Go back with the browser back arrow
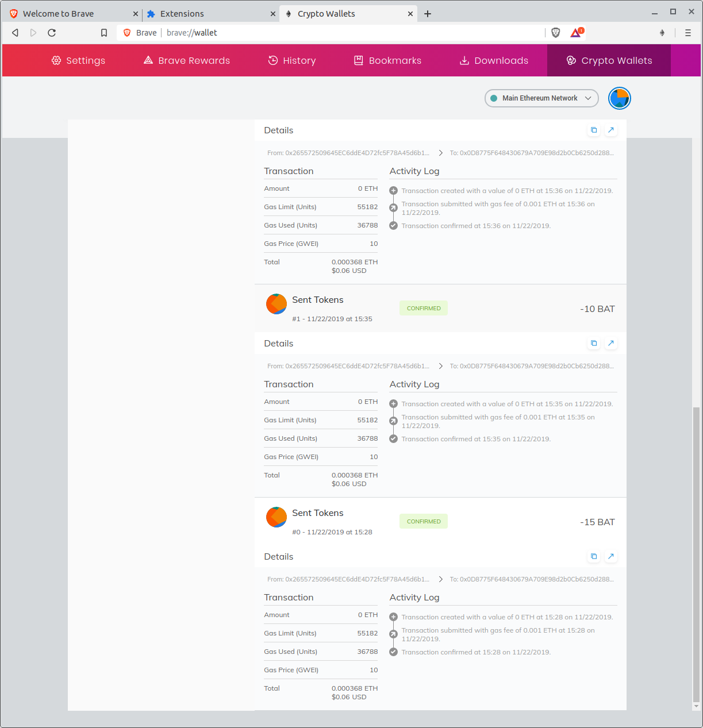This screenshot has height=728, width=703. [16, 33]
